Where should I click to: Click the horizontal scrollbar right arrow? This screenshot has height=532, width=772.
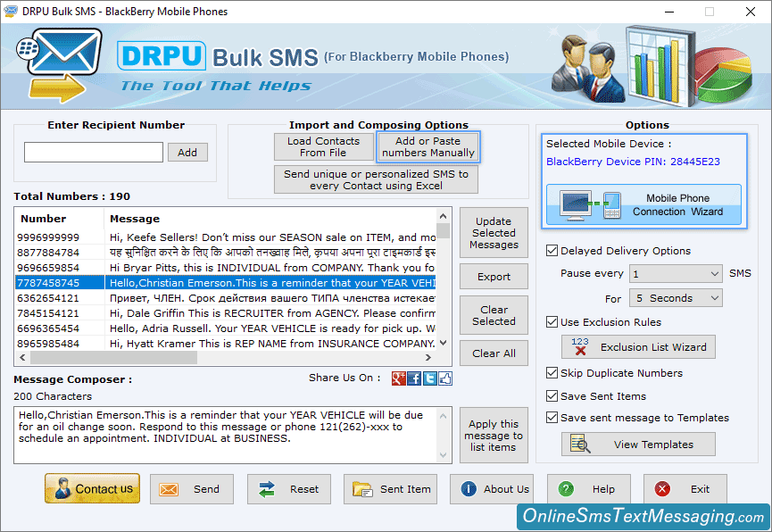(x=428, y=358)
